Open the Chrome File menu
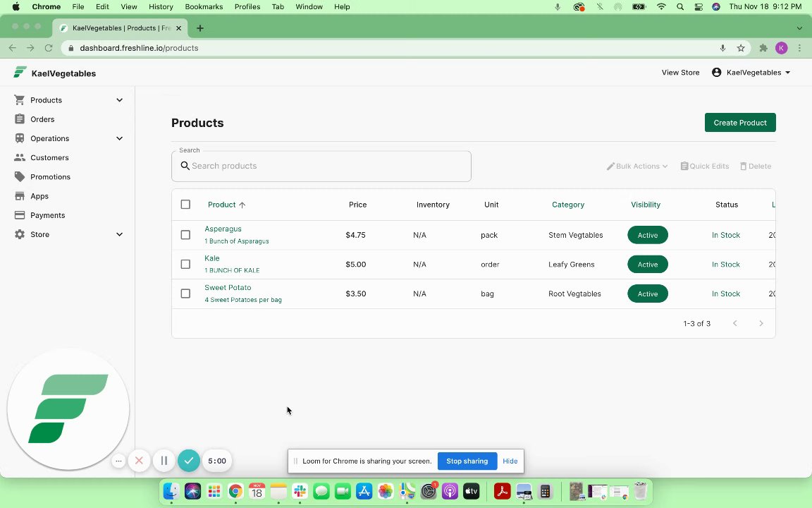This screenshot has height=508, width=812. 78,7
